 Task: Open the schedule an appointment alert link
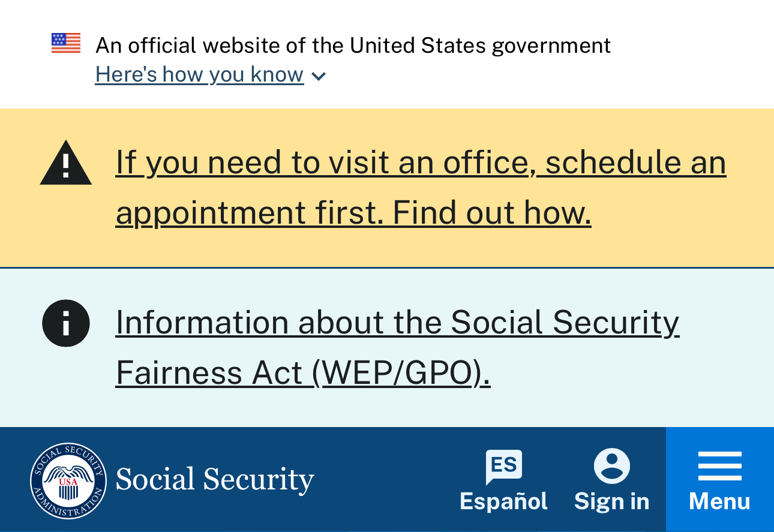click(420, 162)
